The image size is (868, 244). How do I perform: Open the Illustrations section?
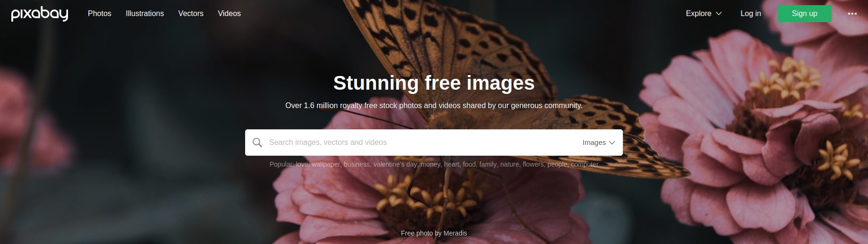coord(145,14)
